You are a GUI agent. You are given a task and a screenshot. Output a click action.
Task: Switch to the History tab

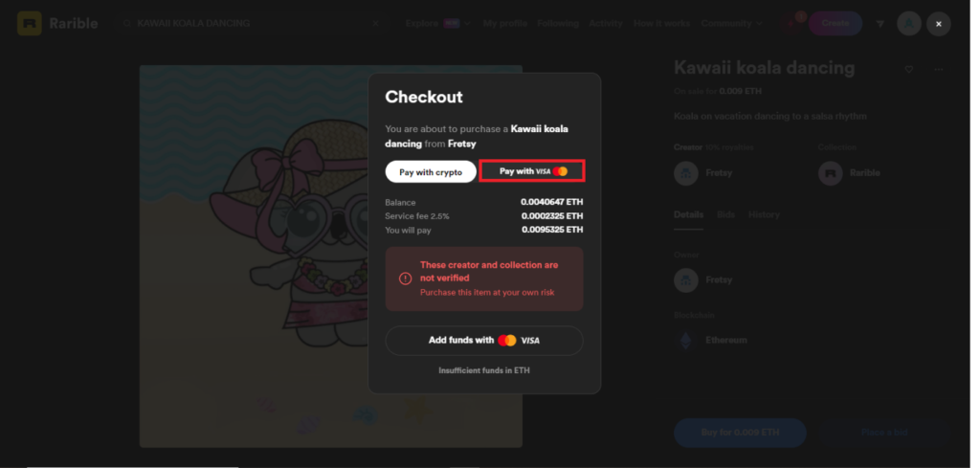pyautogui.click(x=764, y=214)
